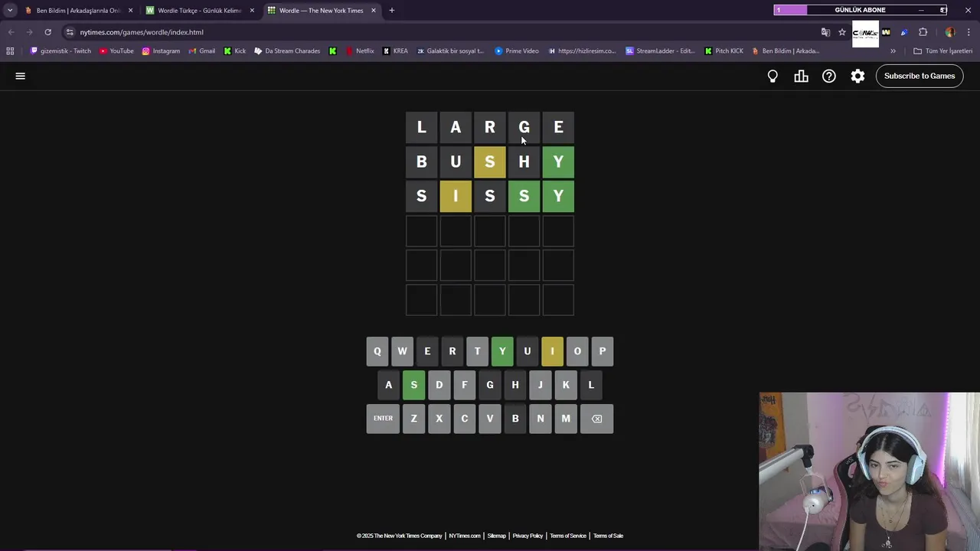Open The New York Times Company link
The height and width of the screenshot is (551, 980).
click(x=399, y=536)
